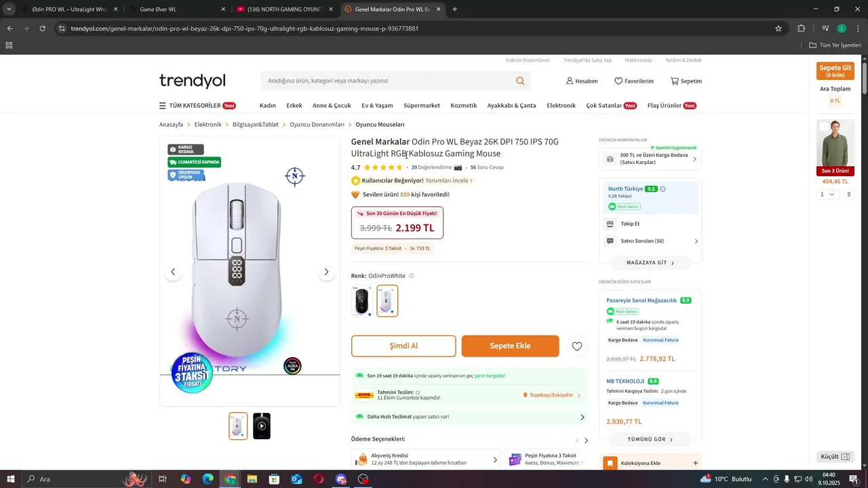
Task: Click the Şimdi Al button
Action: pyautogui.click(x=403, y=346)
